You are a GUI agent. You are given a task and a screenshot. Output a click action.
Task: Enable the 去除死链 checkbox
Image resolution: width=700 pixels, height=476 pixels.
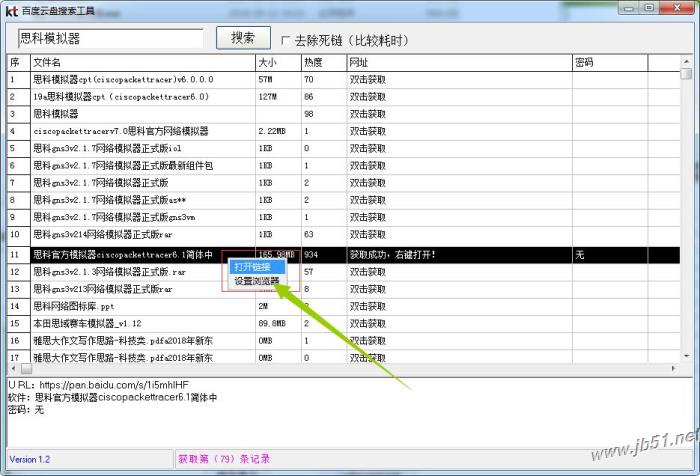click(285, 41)
